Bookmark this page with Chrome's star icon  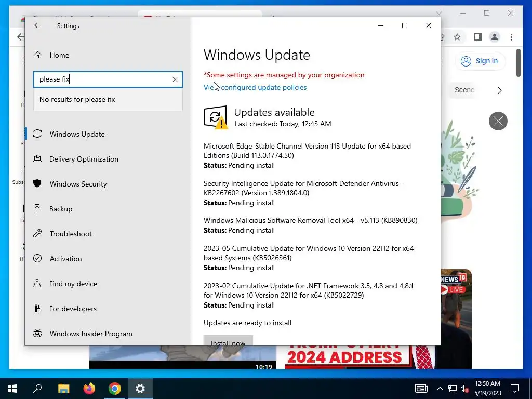coord(457,37)
